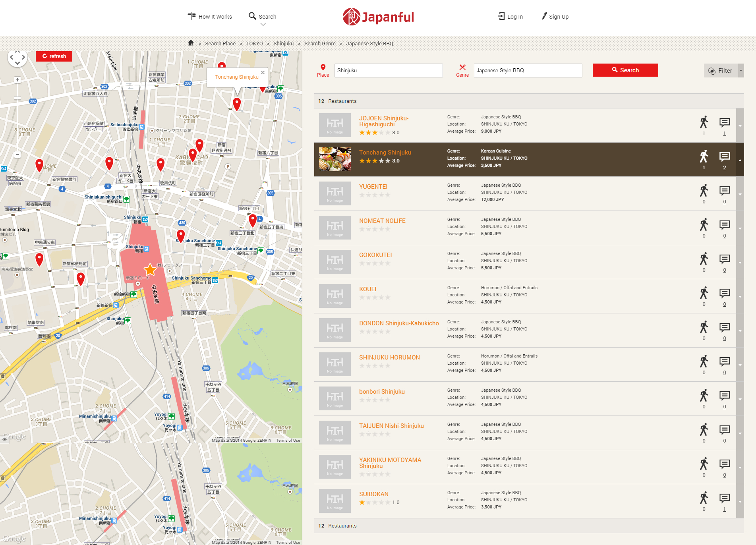Open the Filter dropdown arrow
The image size is (756, 545).
pos(741,70)
